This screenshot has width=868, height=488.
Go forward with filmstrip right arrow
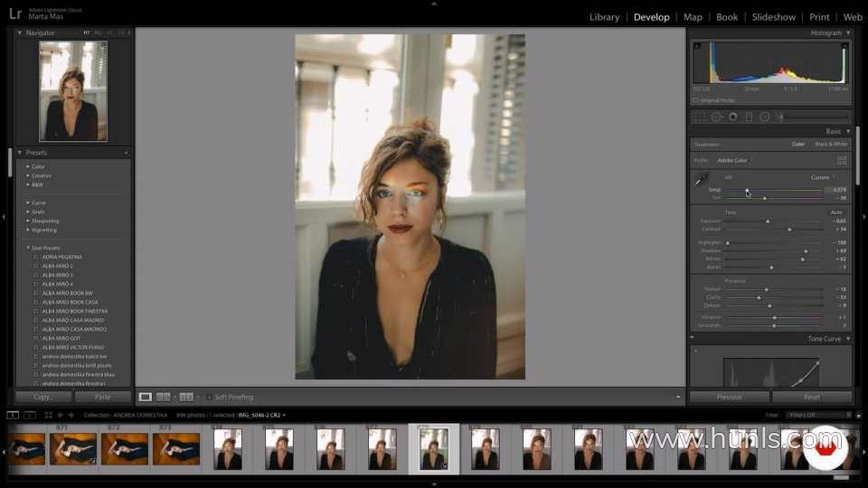(71, 415)
